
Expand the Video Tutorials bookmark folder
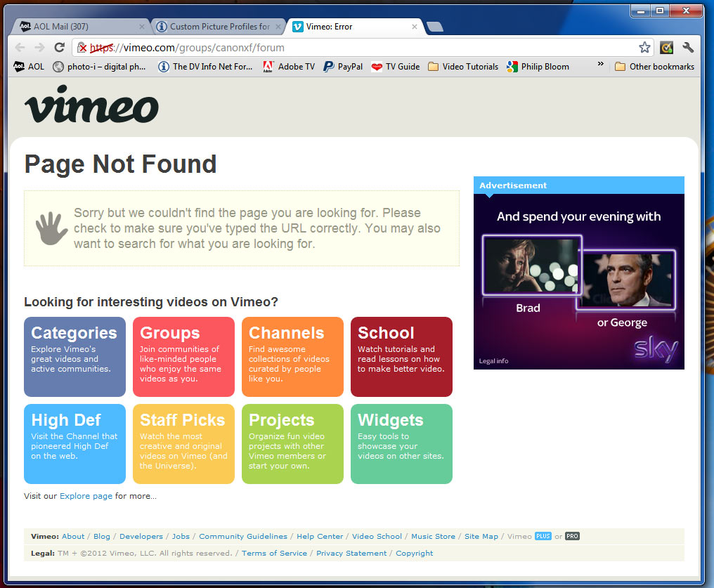click(x=463, y=67)
